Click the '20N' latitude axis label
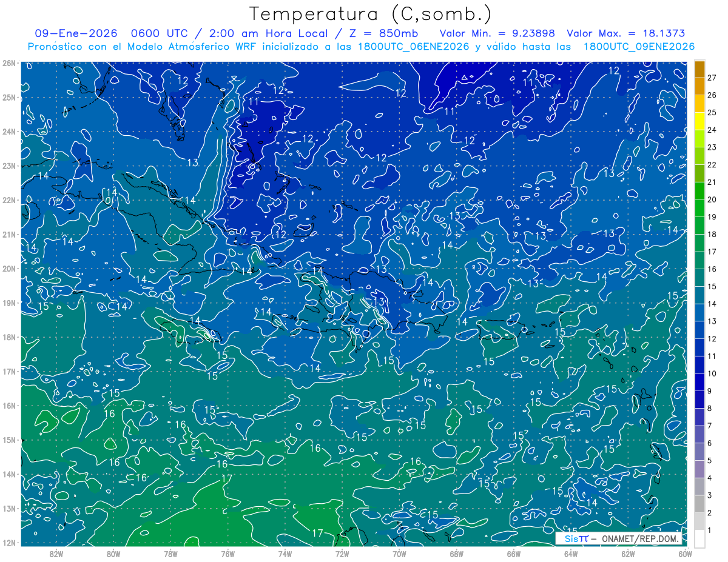Image resolution: width=728 pixels, height=562 pixels. pos(8,269)
